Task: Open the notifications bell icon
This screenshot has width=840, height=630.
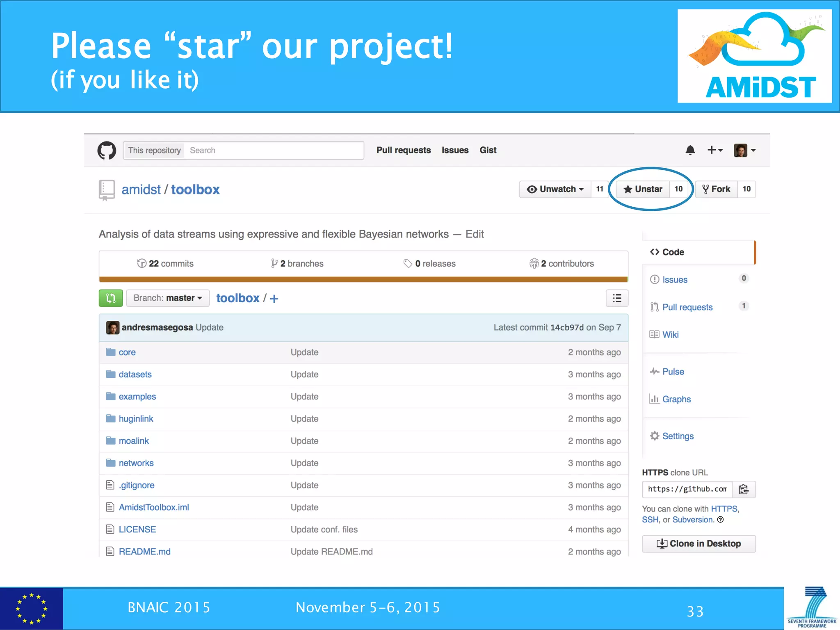Action: [x=690, y=150]
